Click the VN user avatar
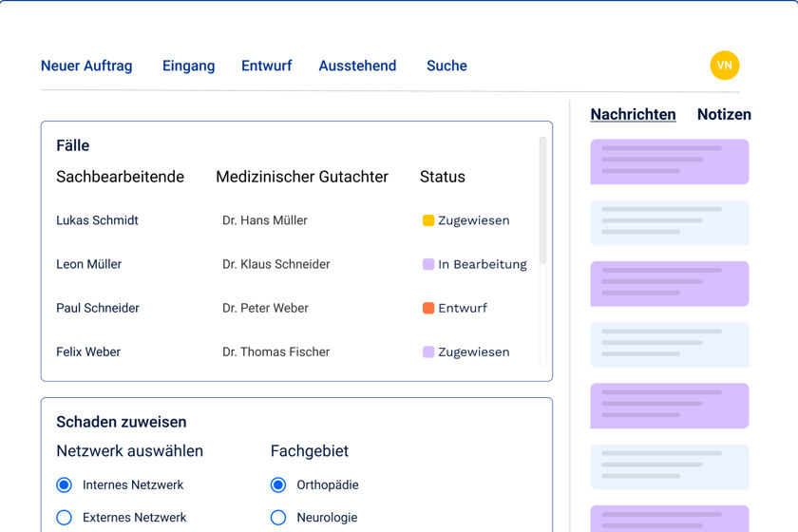This screenshot has height=532, width=798. click(724, 66)
